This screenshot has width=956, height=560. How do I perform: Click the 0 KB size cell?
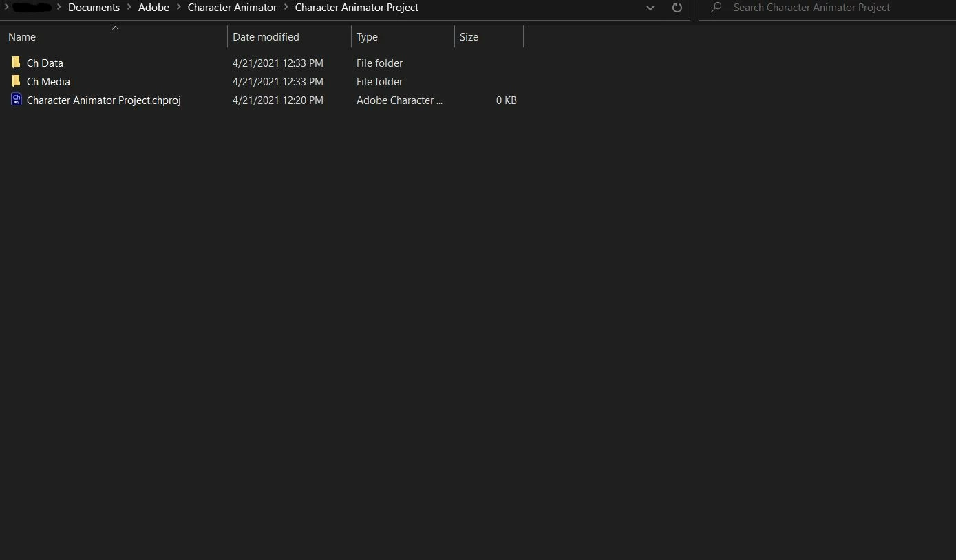(x=506, y=100)
